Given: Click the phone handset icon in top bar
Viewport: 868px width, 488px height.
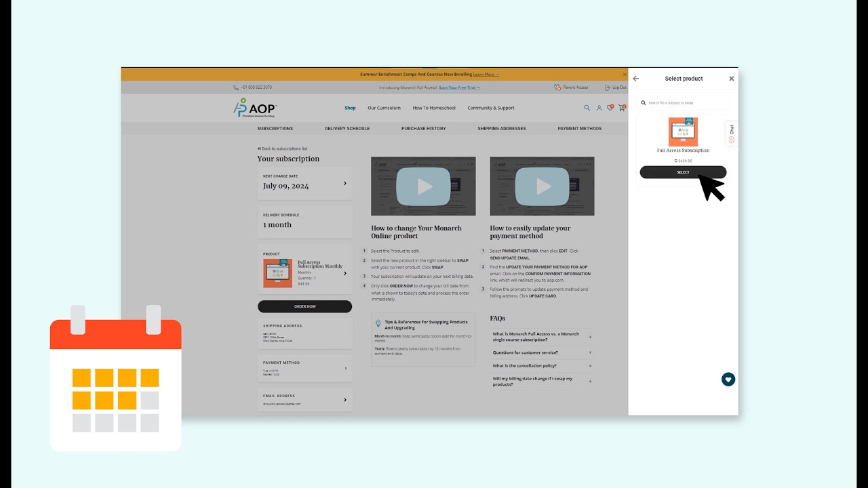Looking at the screenshot, I should coord(236,87).
